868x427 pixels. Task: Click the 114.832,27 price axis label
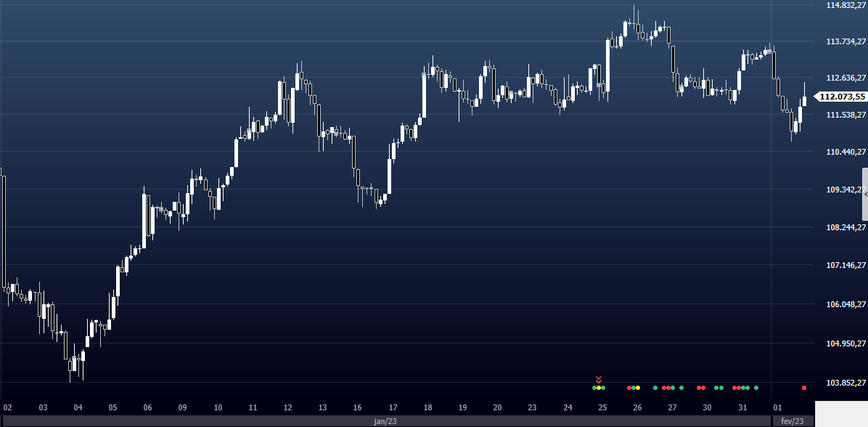(846, 6)
